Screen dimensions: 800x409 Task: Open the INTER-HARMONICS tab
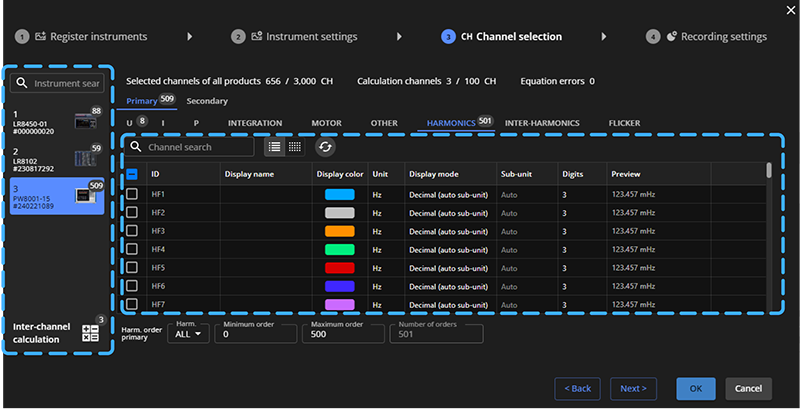click(542, 123)
